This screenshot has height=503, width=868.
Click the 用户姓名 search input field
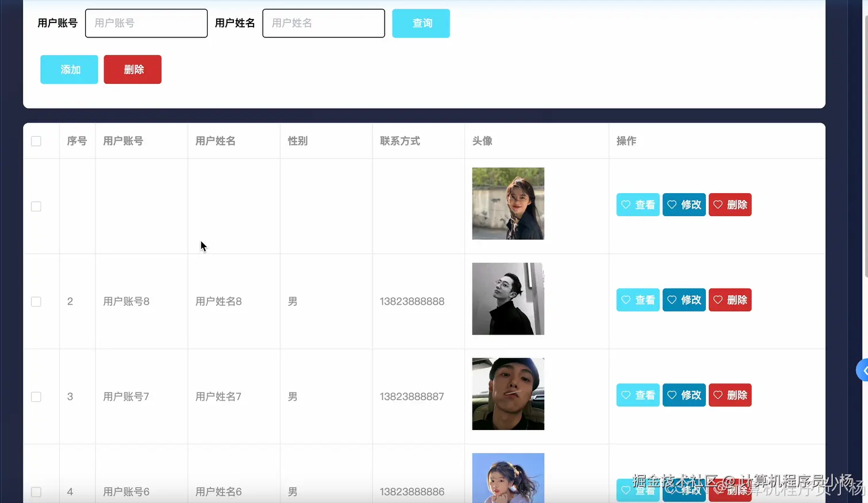pyautogui.click(x=324, y=23)
